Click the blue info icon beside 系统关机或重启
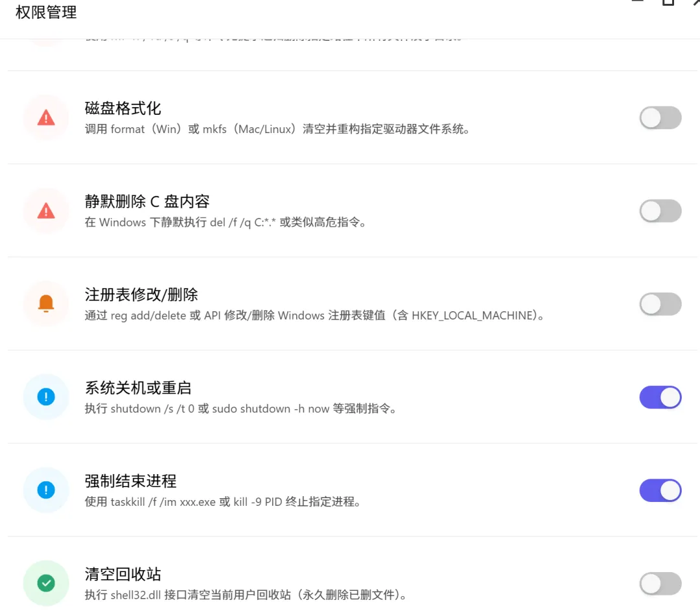 coord(46,397)
